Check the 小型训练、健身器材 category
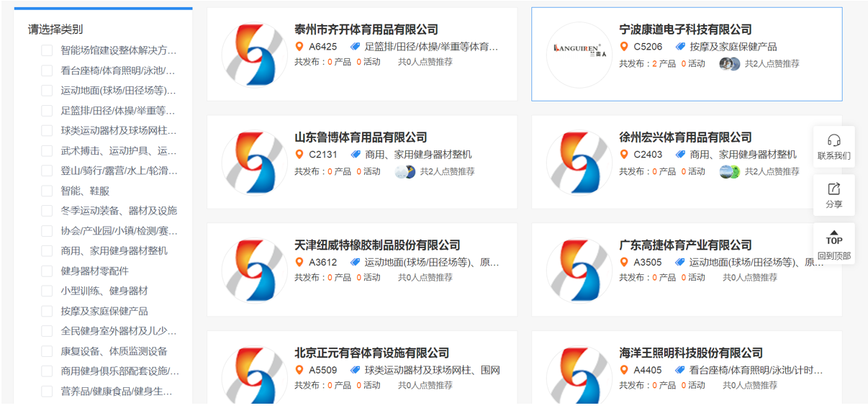868x408 pixels. pyautogui.click(x=47, y=291)
